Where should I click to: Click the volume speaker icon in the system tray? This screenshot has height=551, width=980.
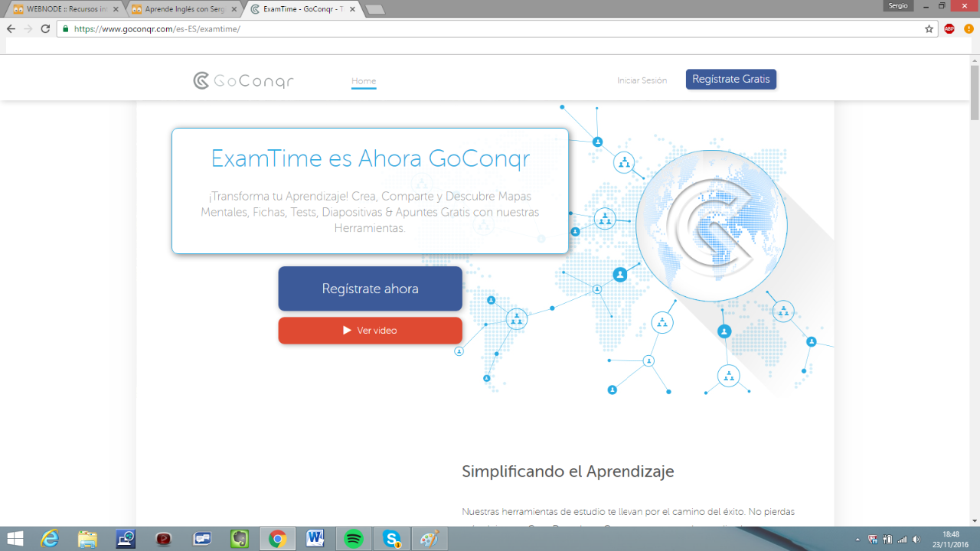(916, 540)
